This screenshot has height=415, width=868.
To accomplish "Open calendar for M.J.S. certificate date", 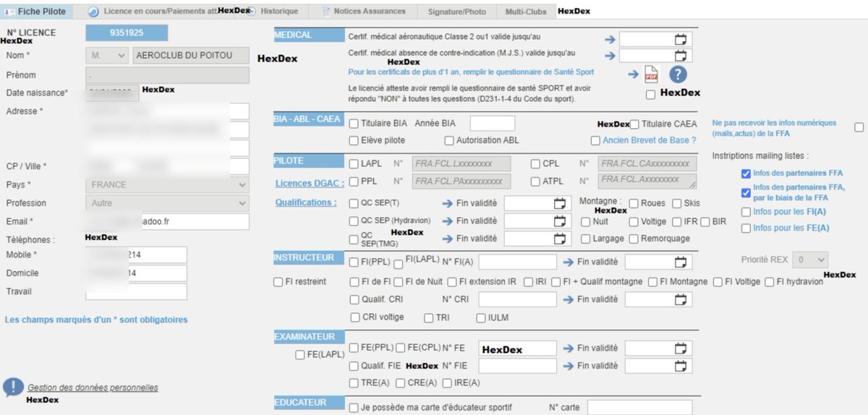I will click(x=680, y=56).
